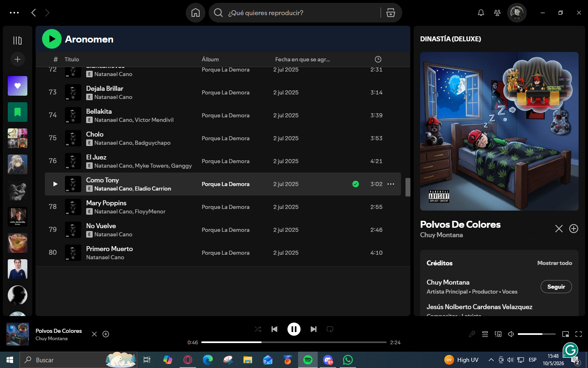Open the Copilot icon in the taskbar
This screenshot has height=368, width=588.
click(x=168, y=360)
